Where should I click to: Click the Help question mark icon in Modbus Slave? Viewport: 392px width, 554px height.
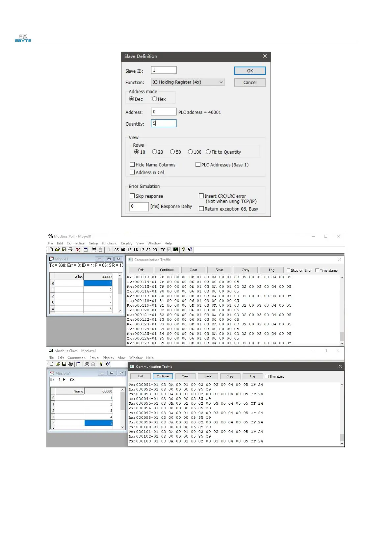[x=101, y=364]
